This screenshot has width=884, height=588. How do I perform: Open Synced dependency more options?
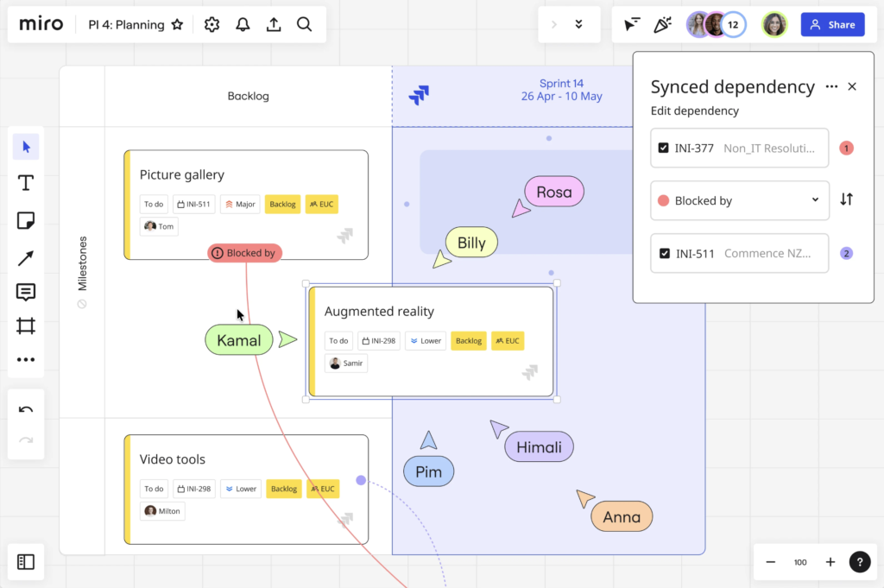[x=831, y=87]
